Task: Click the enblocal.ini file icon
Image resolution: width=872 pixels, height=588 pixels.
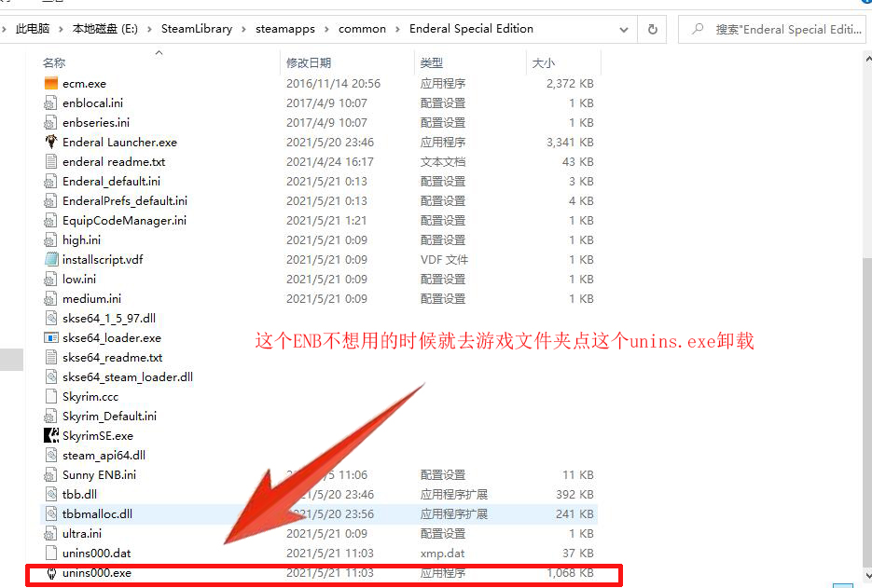Action: click(x=50, y=103)
